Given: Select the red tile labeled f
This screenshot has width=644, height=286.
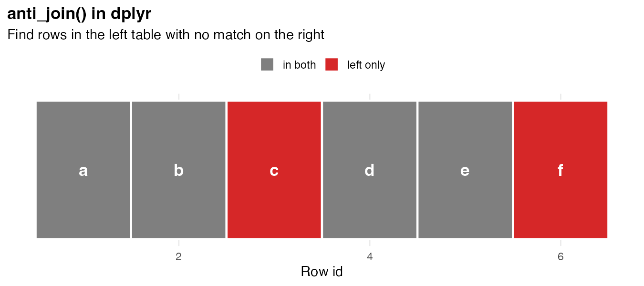Looking at the screenshot, I should click(x=560, y=143).
